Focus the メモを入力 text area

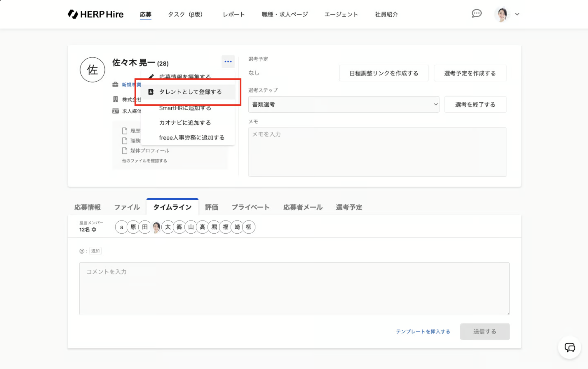pyautogui.click(x=377, y=152)
